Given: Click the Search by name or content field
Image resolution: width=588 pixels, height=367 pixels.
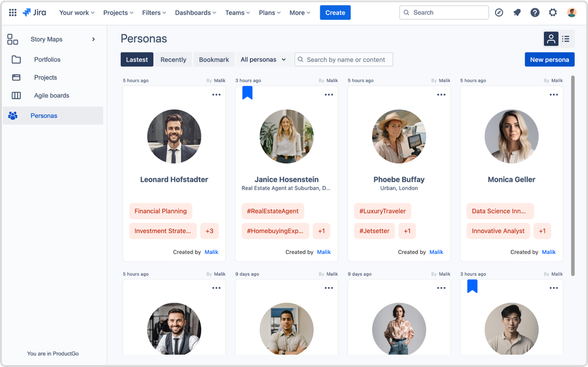Looking at the screenshot, I should coord(344,59).
